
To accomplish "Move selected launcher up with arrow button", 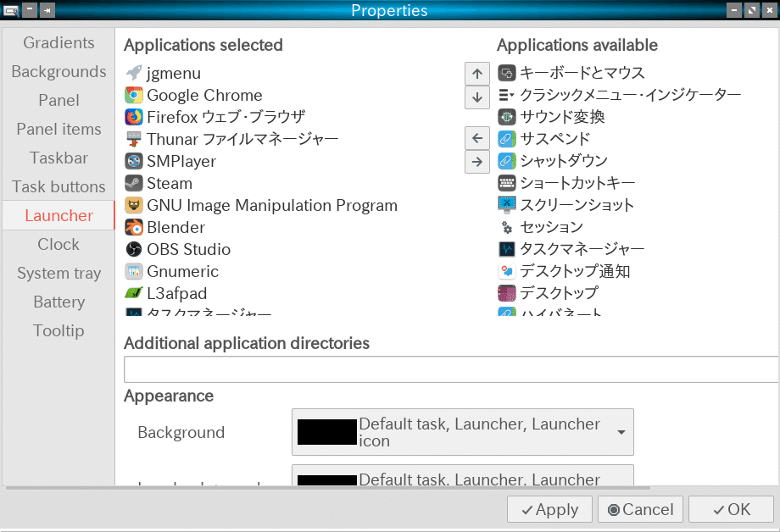I will tap(476, 73).
